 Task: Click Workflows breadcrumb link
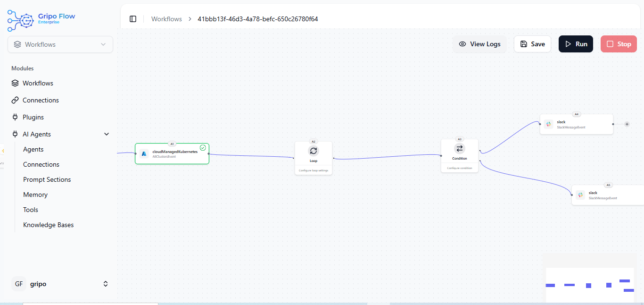pyautogui.click(x=166, y=19)
